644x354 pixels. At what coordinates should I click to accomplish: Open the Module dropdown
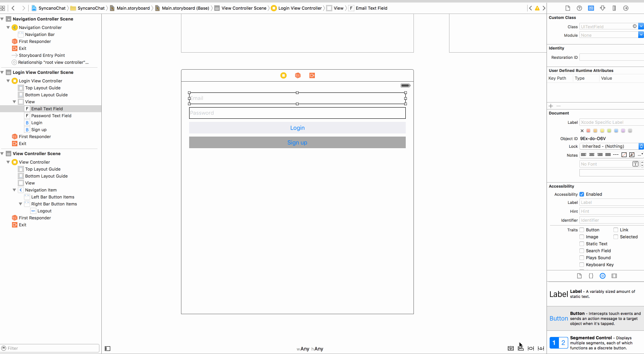tap(641, 35)
